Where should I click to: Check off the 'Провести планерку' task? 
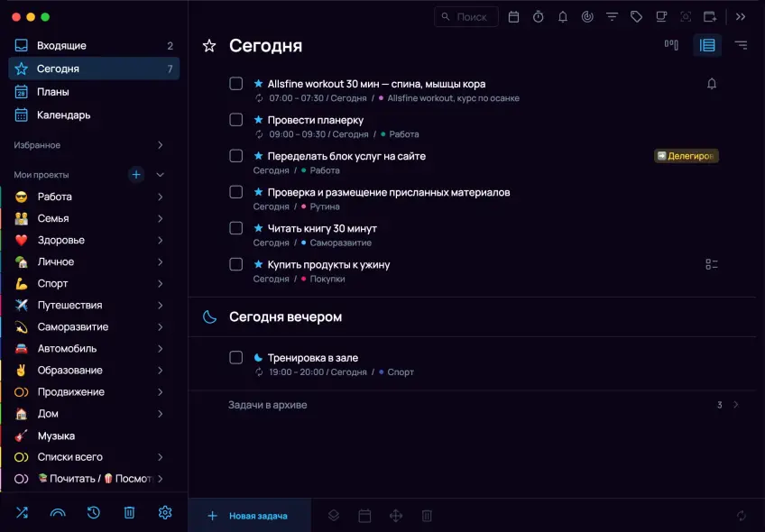(x=235, y=120)
